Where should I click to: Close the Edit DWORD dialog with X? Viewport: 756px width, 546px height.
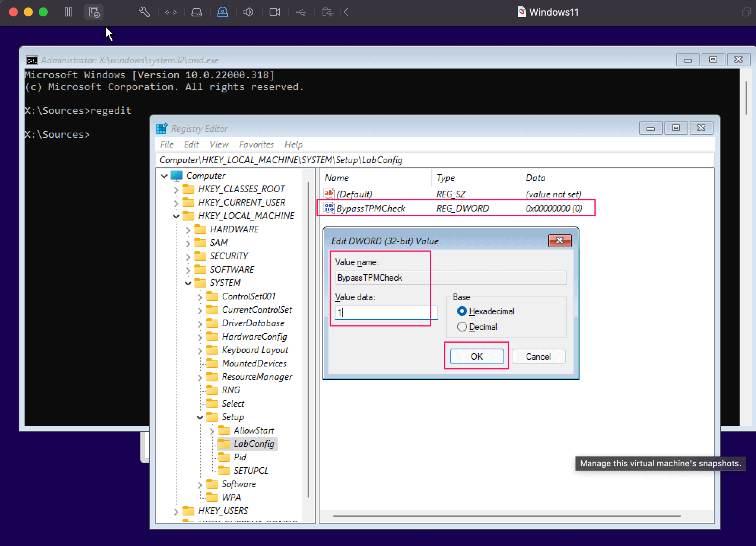pos(560,241)
